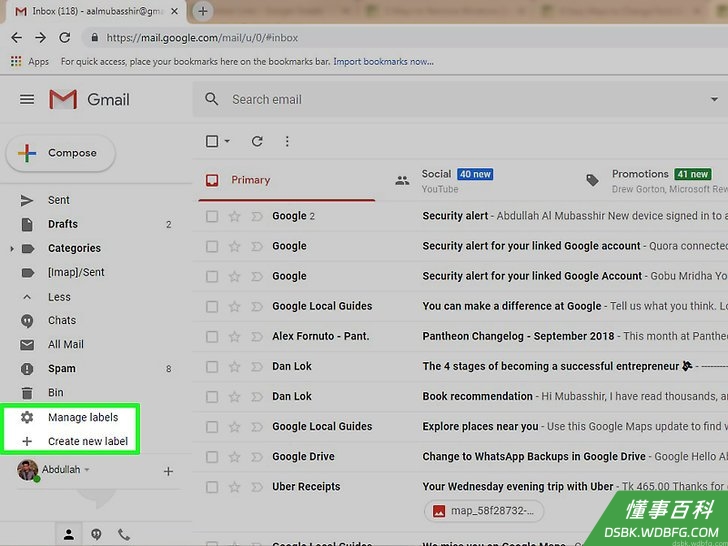Star the Google Security alert email
Image resolution: width=728 pixels, height=546 pixels.
234,216
